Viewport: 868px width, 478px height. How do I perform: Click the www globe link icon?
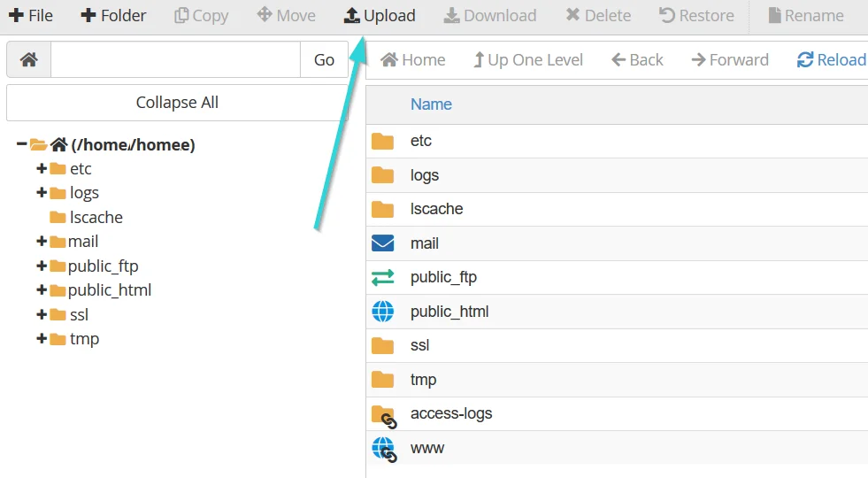pyautogui.click(x=383, y=449)
